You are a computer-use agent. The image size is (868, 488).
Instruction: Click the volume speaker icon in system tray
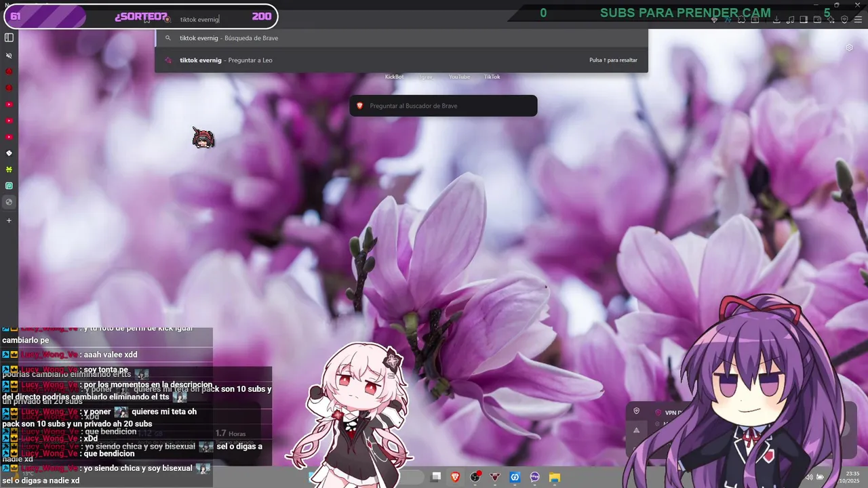(x=809, y=477)
